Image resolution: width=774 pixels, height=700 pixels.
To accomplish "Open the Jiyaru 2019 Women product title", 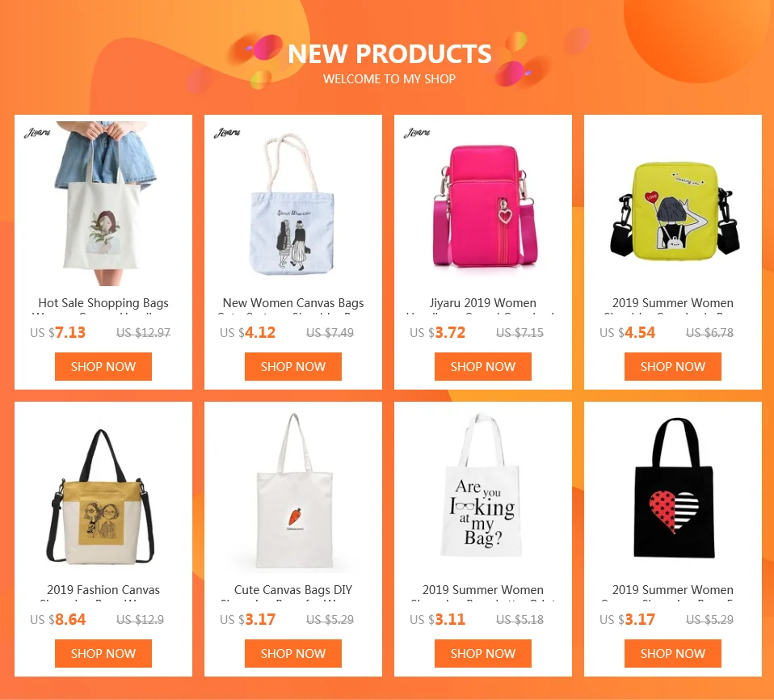I will (x=483, y=303).
